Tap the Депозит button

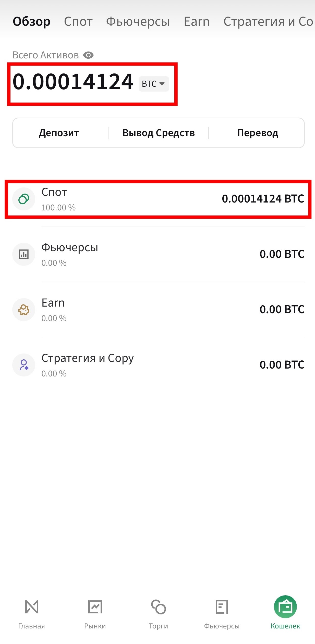pyautogui.click(x=59, y=133)
